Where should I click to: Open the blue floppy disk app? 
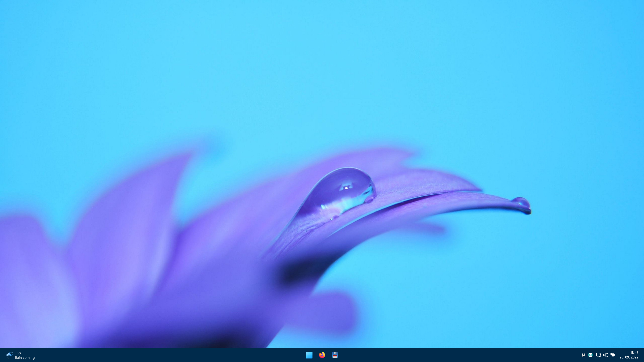tap(335, 355)
